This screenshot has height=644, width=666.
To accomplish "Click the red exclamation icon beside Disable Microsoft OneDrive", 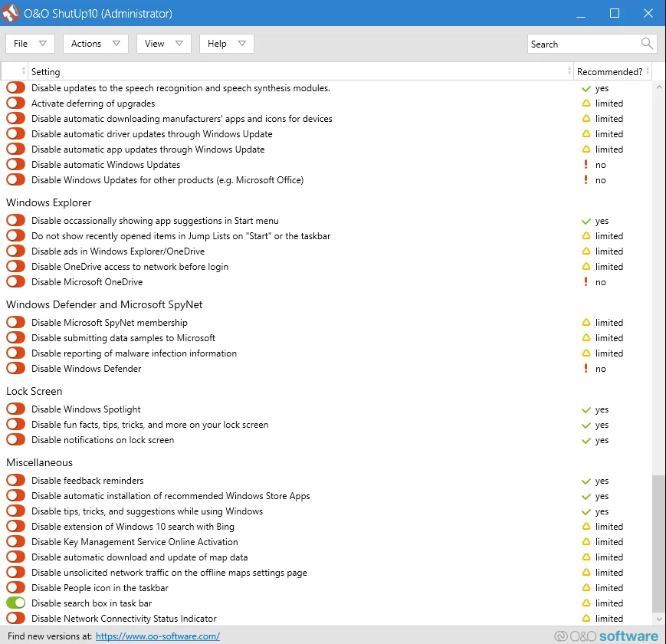I will tap(586, 281).
